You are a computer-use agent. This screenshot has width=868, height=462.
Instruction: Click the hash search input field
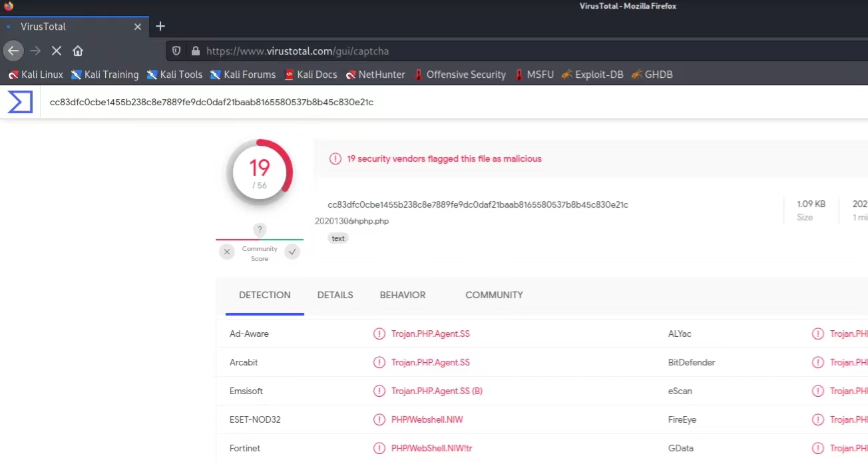(x=453, y=103)
